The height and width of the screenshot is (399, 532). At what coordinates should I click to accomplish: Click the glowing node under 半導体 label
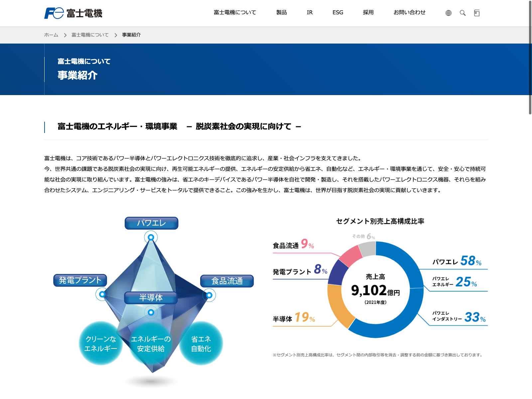click(x=151, y=312)
